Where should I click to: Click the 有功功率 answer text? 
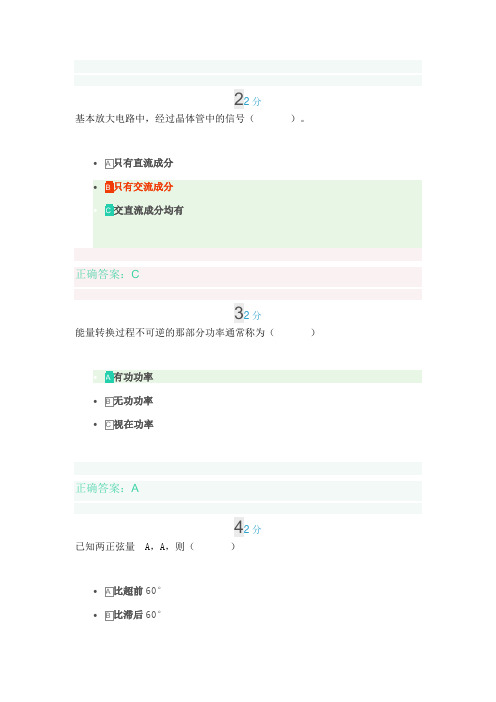pyautogui.click(x=133, y=377)
